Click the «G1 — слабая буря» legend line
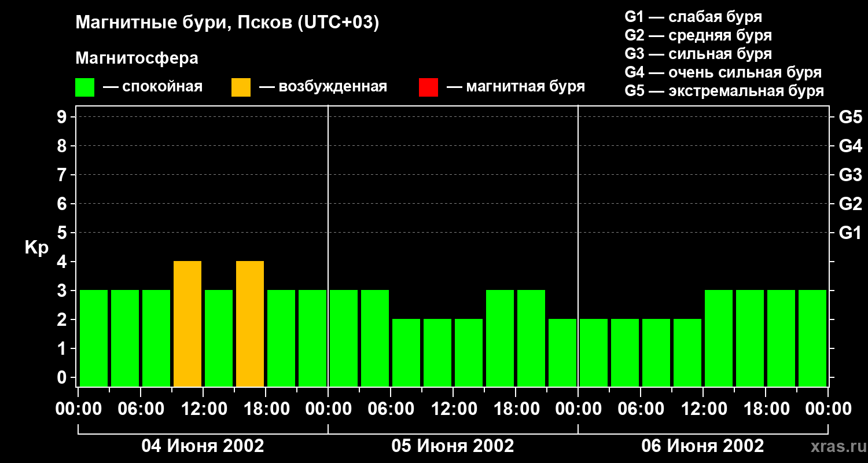This screenshot has width=868, height=463. pos(693,16)
